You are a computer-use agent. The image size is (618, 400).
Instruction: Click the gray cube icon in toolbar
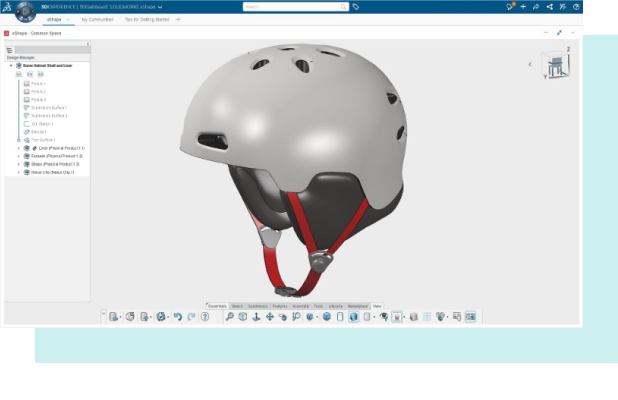(413, 316)
